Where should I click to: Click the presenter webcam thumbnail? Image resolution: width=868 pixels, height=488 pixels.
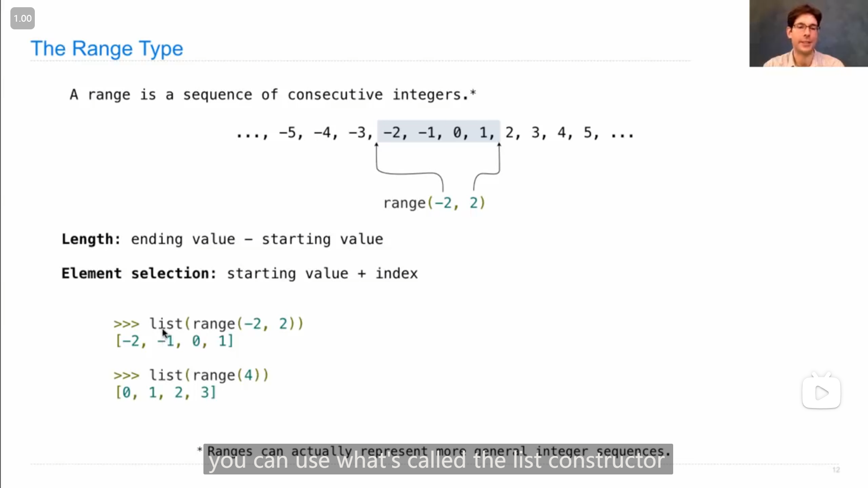click(x=808, y=33)
